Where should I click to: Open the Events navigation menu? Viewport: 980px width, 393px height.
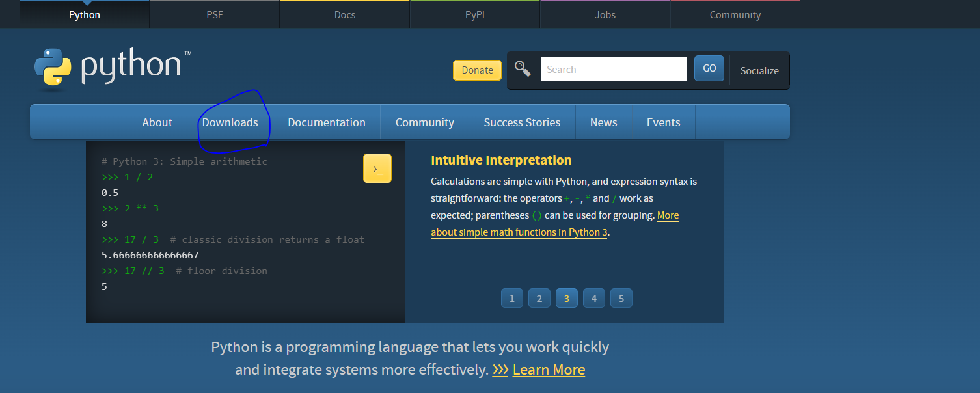pyautogui.click(x=664, y=122)
